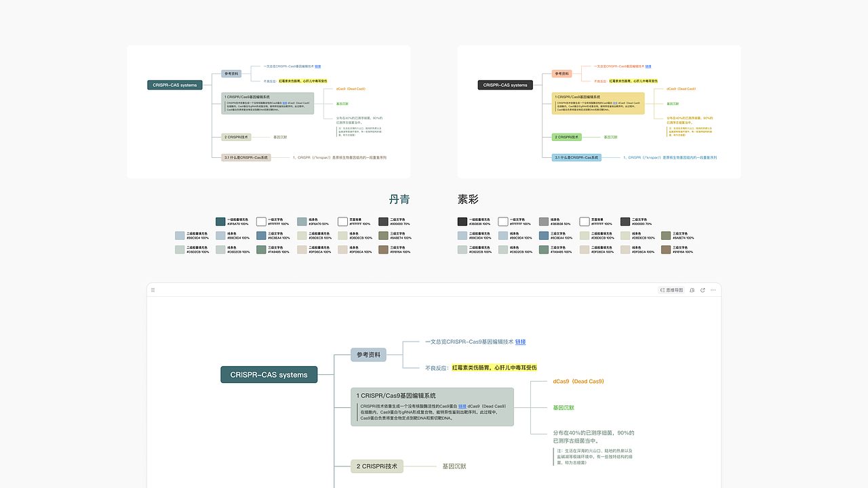Click the highlighted 红霉素类伤肠胃 text in the bottom window
The image size is (868, 488).
(494, 367)
